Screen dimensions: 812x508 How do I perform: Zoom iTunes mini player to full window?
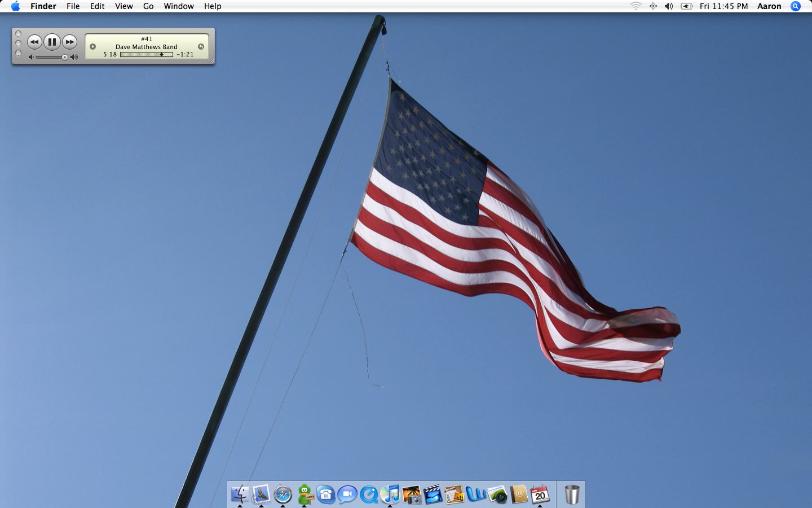18,53
